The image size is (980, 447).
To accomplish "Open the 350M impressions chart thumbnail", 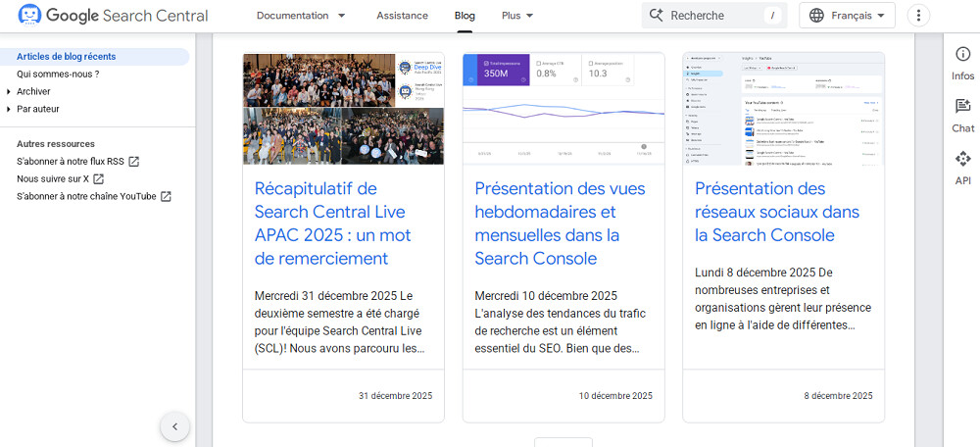I will (x=563, y=109).
